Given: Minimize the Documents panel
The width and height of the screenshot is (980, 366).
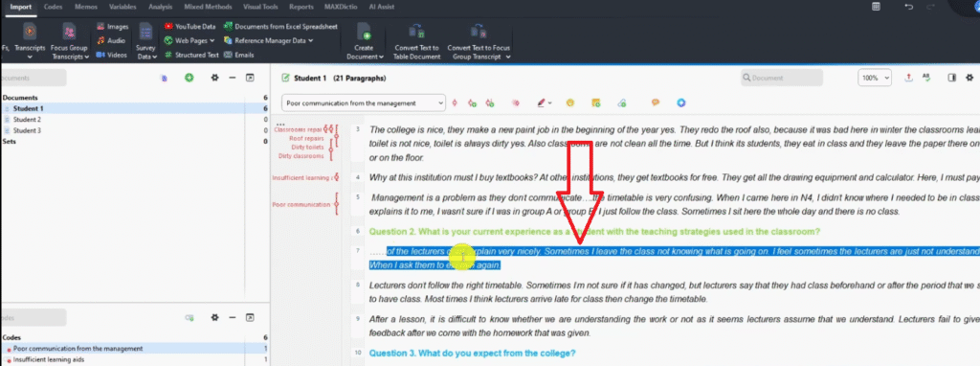Looking at the screenshot, I should 233,78.
